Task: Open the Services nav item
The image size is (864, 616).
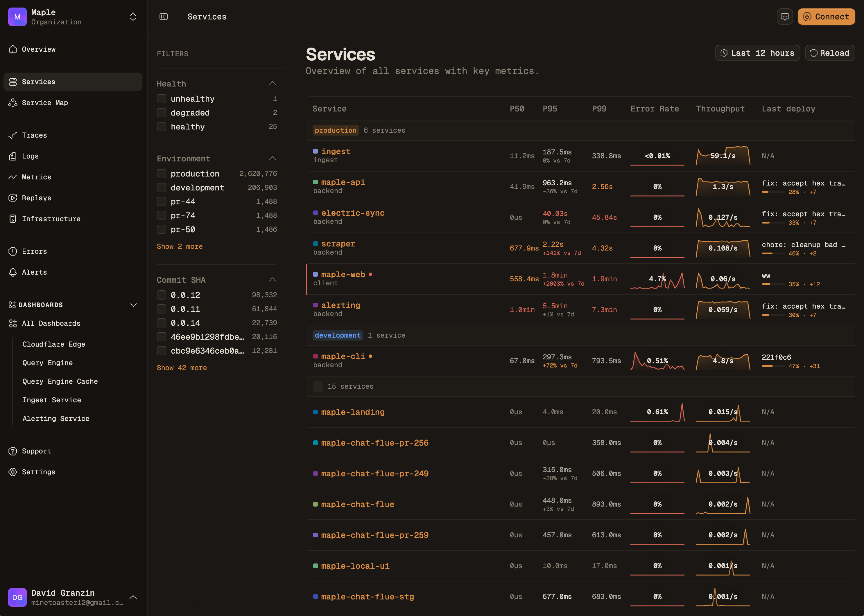Action: click(x=73, y=82)
